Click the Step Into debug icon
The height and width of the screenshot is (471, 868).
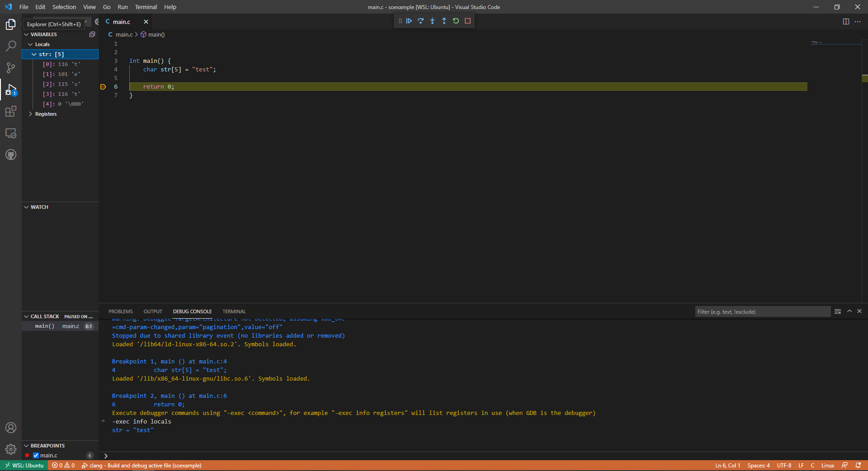point(433,21)
